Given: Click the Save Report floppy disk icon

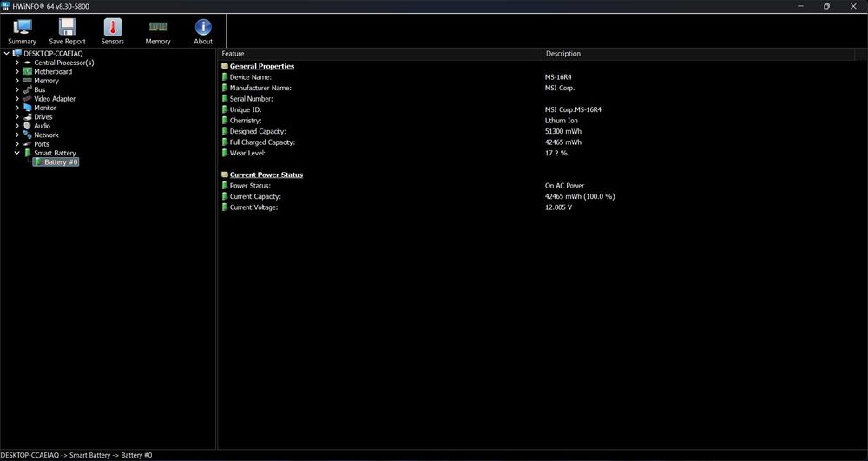Looking at the screenshot, I should coord(68,27).
